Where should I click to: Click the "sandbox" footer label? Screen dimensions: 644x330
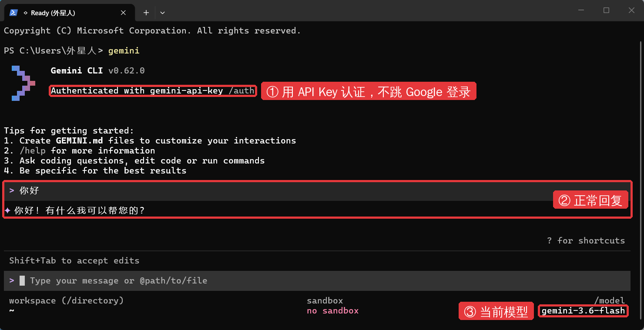click(325, 300)
